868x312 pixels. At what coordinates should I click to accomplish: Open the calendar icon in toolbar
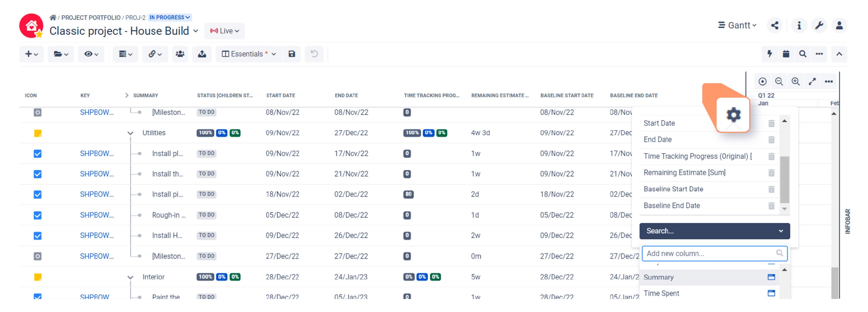tap(786, 54)
